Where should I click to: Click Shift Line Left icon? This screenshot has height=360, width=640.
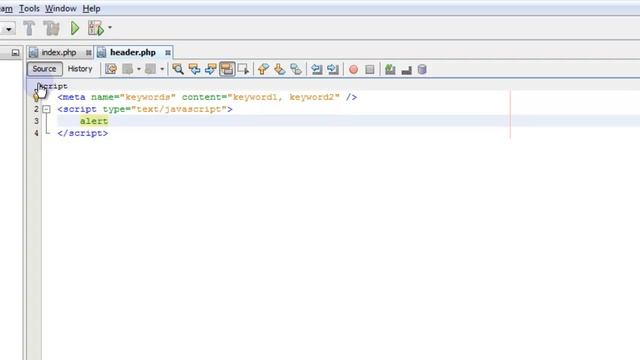[316, 69]
